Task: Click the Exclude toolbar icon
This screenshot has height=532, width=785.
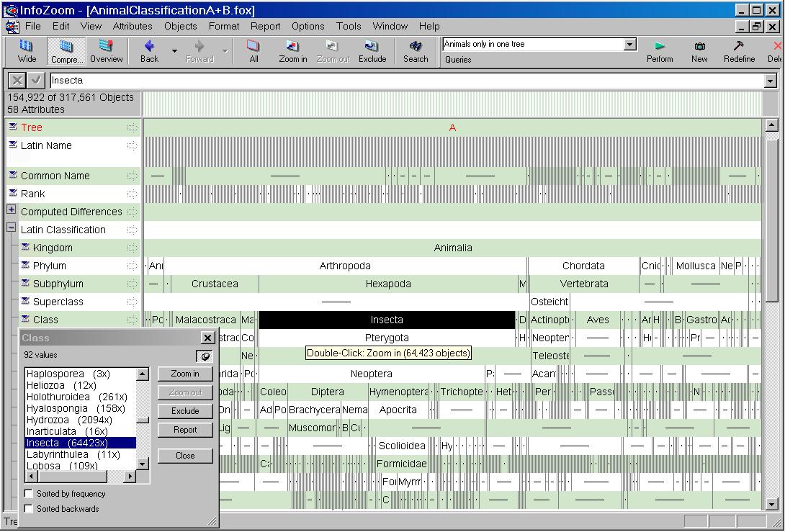Action: pyautogui.click(x=372, y=50)
